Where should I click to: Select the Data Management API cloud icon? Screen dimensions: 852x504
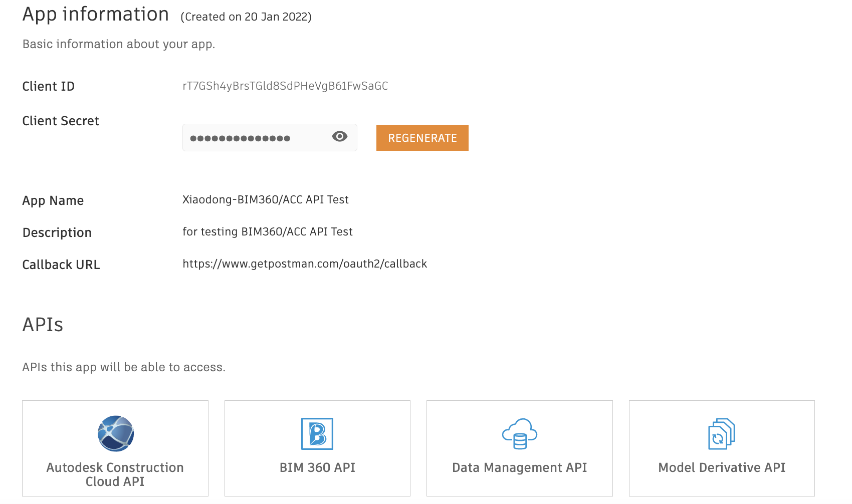[520, 434]
